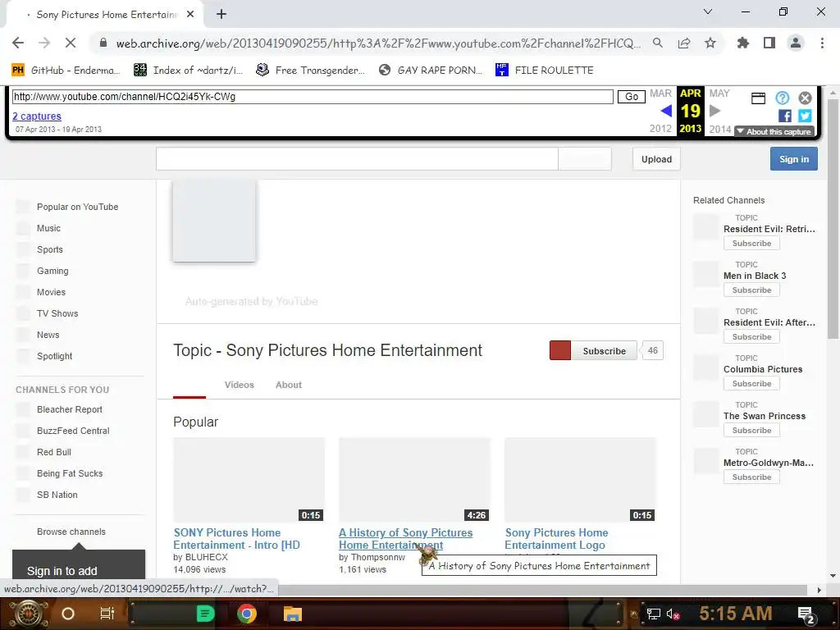Image resolution: width=840 pixels, height=630 pixels.
Task: Open Bleacher Report channel
Action: point(70,409)
